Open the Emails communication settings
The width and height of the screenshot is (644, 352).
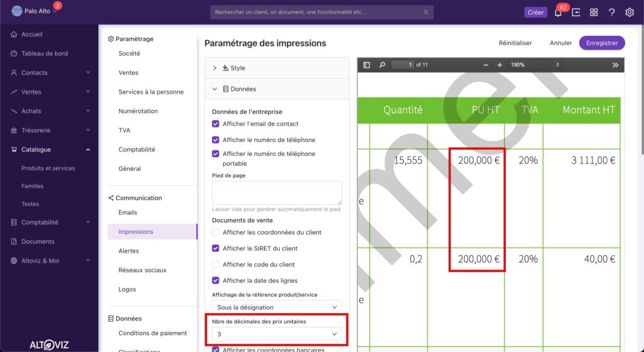point(128,212)
